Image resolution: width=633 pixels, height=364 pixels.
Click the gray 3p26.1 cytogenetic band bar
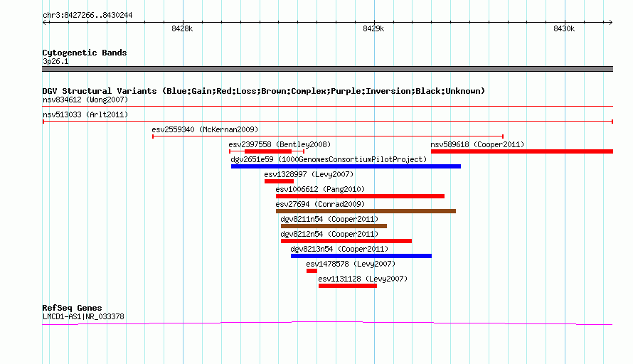coord(327,69)
